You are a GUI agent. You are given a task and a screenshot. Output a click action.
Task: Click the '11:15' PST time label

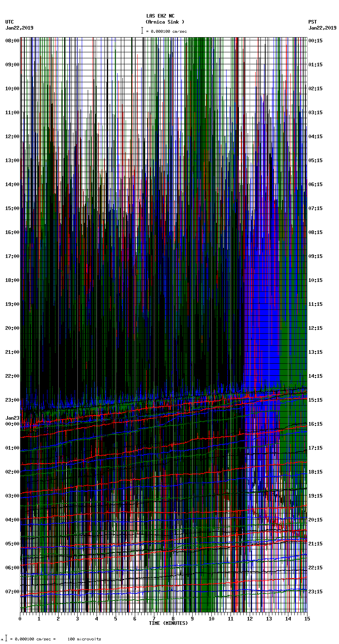pyautogui.click(x=315, y=304)
